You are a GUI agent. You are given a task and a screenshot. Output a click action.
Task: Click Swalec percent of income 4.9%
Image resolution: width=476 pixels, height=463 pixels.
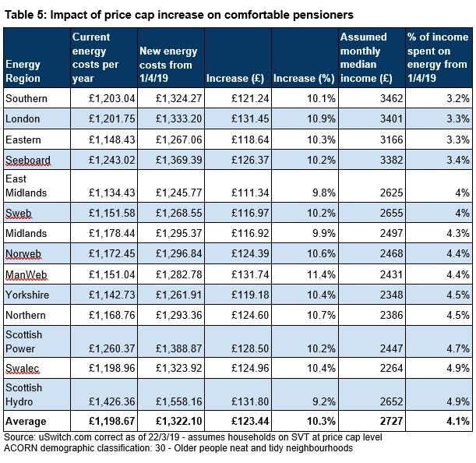[x=439, y=368]
